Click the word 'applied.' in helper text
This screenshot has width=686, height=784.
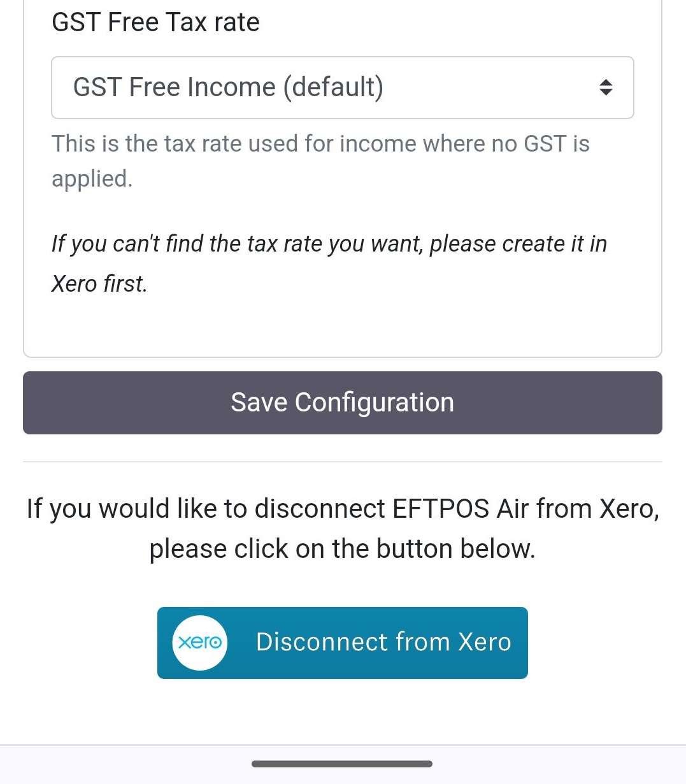click(92, 179)
